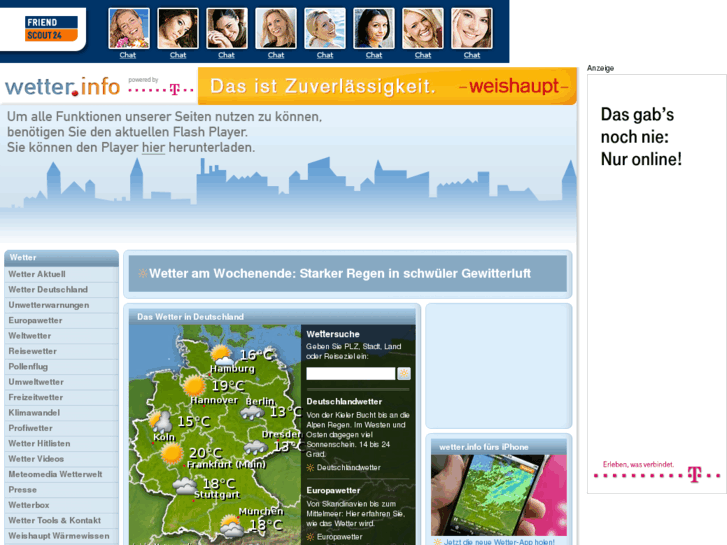This screenshot has width=727, height=545.
Task: Click the Frankfurt sun weather icon
Action: click(x=172, y=454)
